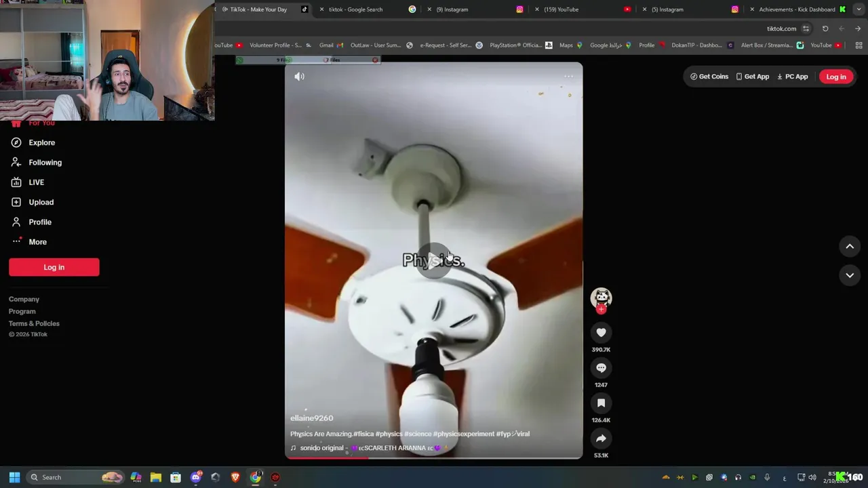Viewport: 868px width, 488px height.
Task: Open Microsoft Store from the taskbar
Action: pos(176,477)
